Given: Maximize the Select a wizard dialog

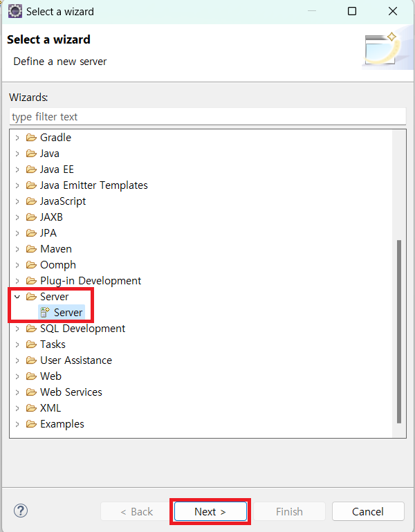Looking at the screenshot, I should pos(352,11).
